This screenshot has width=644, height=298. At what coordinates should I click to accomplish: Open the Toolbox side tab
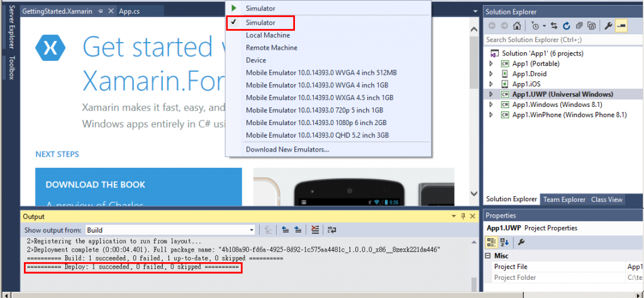[11, 68]
